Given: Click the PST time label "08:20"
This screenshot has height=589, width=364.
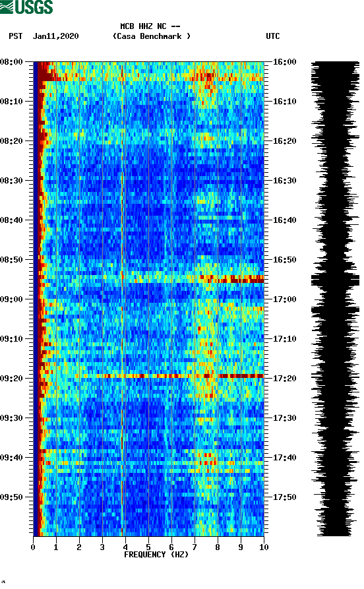Looking at the screenshot, I should [x=11, y=141].
